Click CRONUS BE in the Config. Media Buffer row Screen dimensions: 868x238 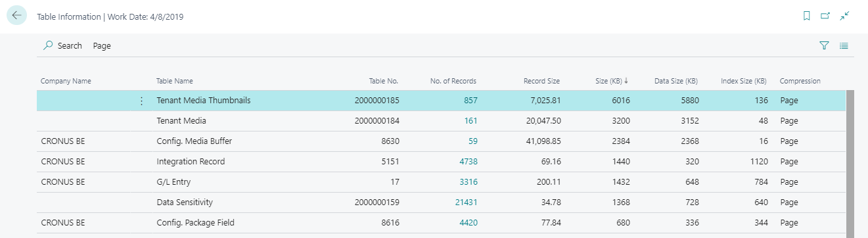coord(63,141)
